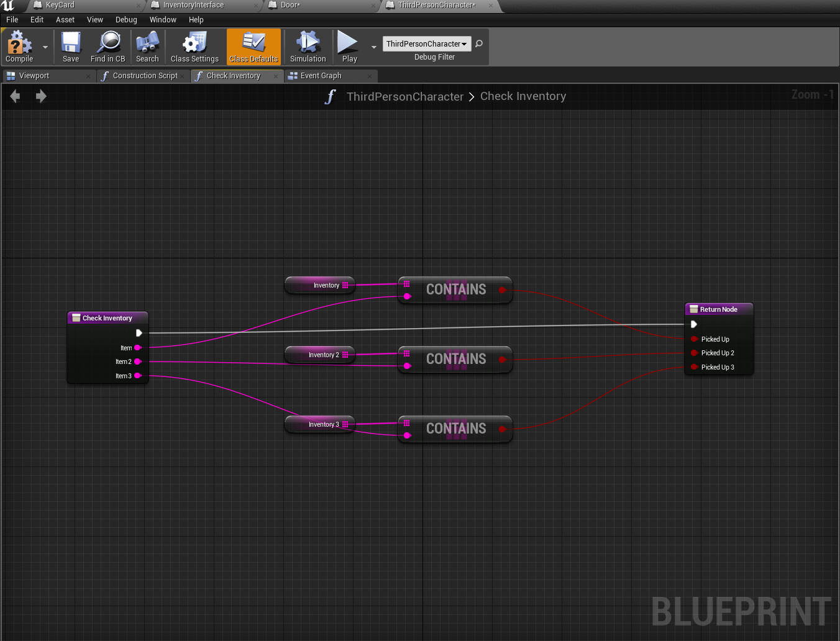Open the Compile options dropdown arrow

[x=45, y=47]
